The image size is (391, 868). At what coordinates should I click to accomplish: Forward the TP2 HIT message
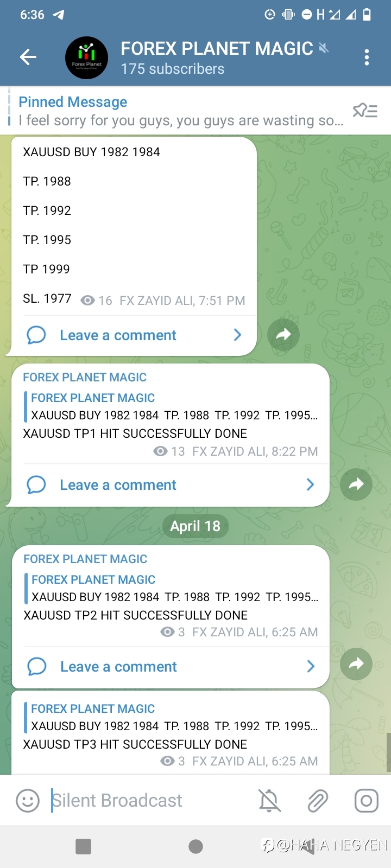(356, 663)
